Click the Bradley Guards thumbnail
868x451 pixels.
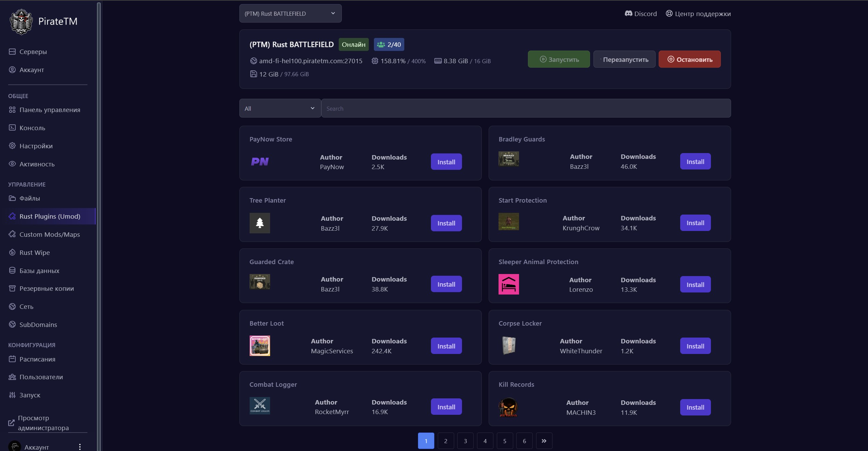(x=508, y=159)
